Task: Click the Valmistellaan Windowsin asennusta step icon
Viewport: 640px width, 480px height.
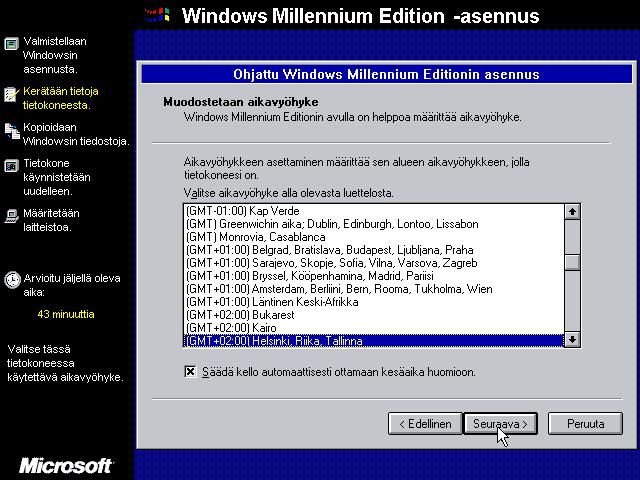Action: pyautogui.click(x=11, y=43)
